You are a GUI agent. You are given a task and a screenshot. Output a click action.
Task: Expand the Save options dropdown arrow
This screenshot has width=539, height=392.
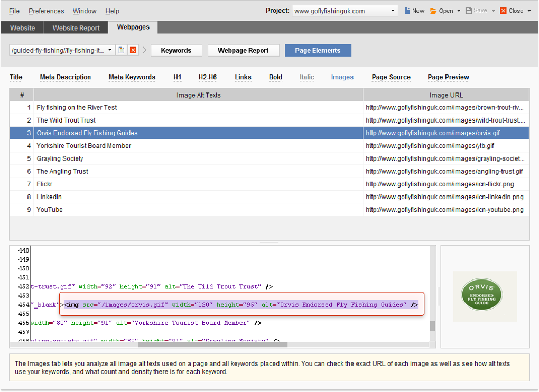492,10
